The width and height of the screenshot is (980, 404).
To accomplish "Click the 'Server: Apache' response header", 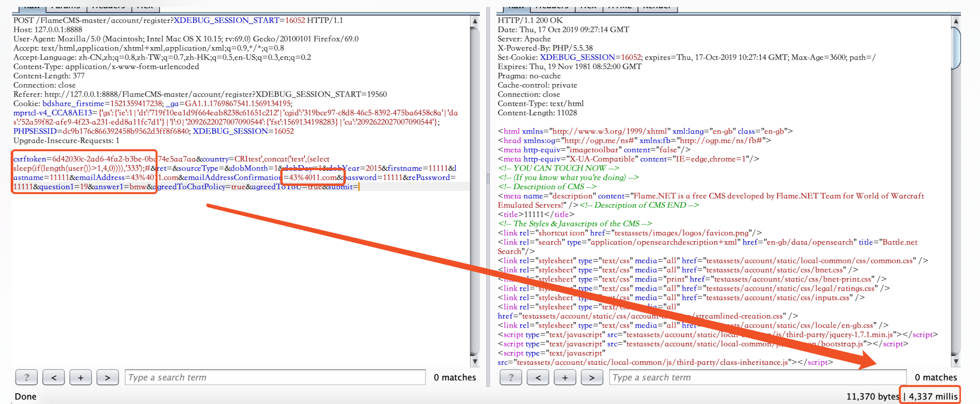I will (524, 39).
